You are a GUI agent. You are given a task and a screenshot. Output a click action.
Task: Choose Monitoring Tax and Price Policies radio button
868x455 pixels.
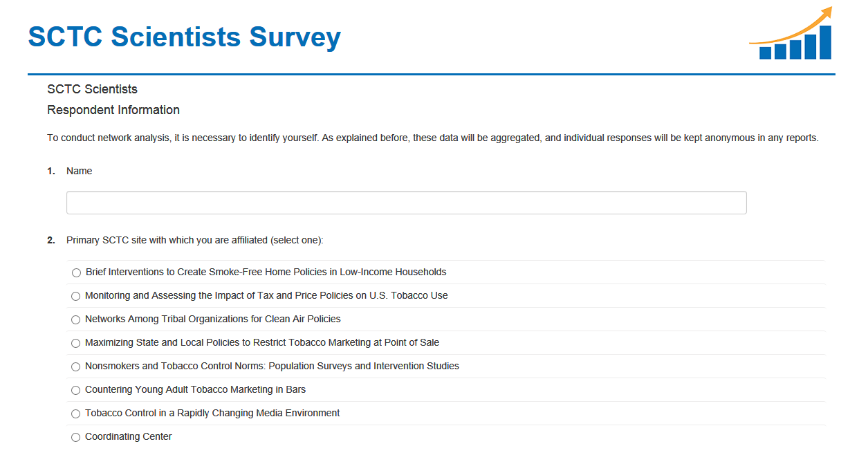[76, 296]
